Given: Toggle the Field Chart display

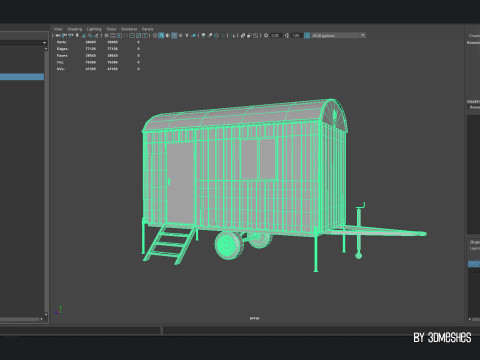Looking at the screenshot, I should [x=132, y=35].
